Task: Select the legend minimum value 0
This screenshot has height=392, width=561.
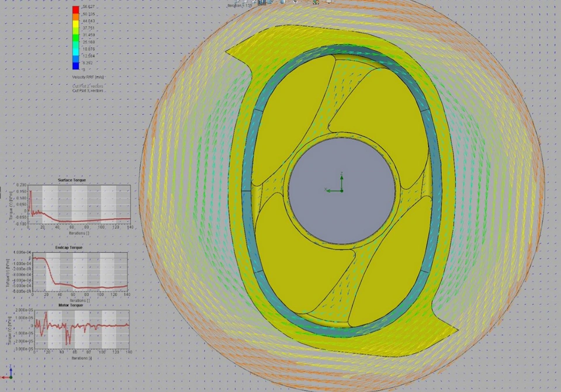Action: click(x=84, y=70)
